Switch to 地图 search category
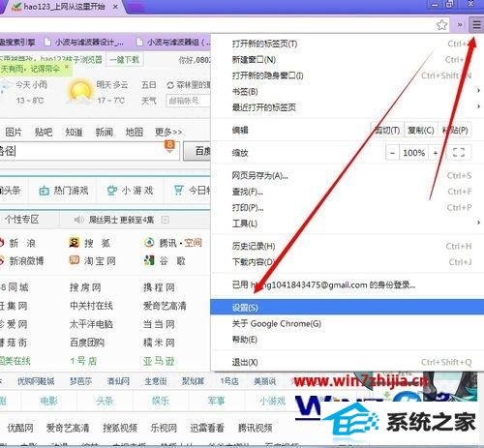This screenshot has height=448, width=484. coord(134,132)
